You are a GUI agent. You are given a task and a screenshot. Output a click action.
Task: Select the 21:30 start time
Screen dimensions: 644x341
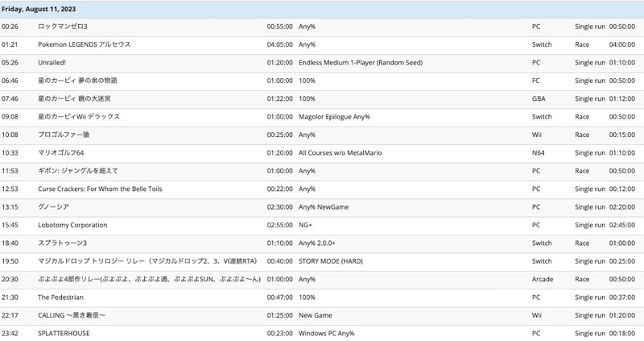[10, 297]
